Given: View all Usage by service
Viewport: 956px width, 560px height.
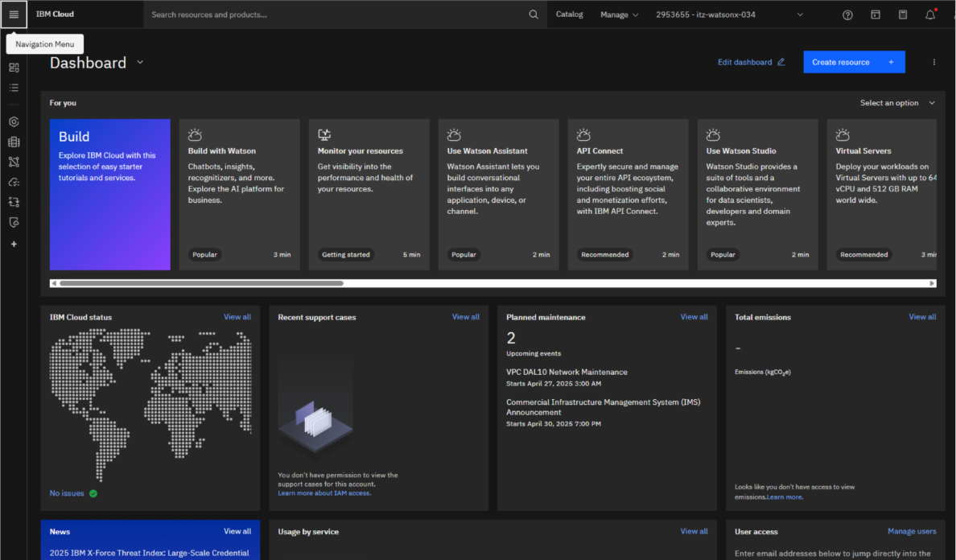Looking at the screenshot, I should 694,531.
